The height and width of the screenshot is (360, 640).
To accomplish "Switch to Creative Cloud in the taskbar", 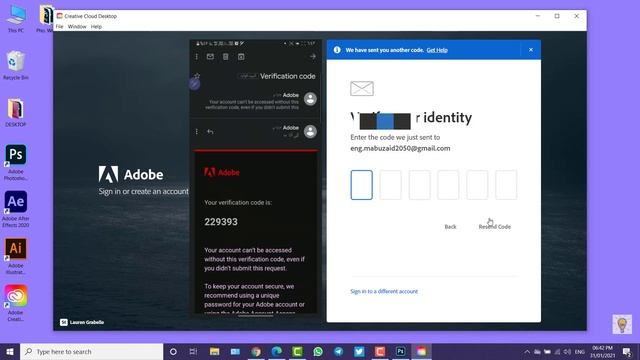I will pos(421,351).
